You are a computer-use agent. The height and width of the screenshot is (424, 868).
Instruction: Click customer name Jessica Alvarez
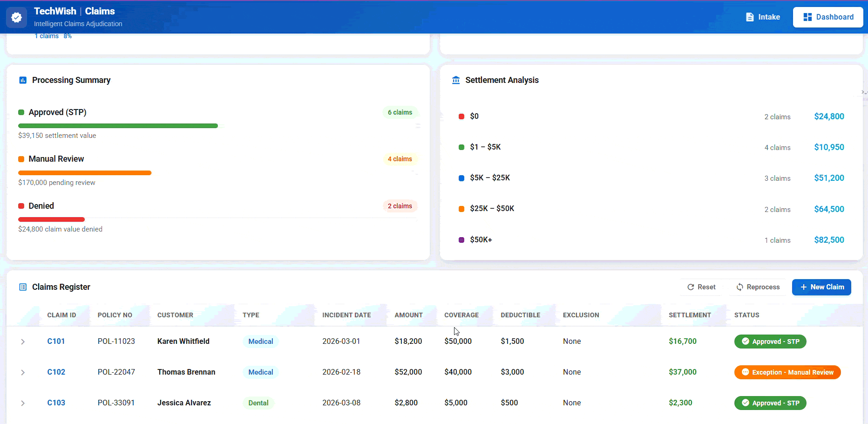[184, 403]
